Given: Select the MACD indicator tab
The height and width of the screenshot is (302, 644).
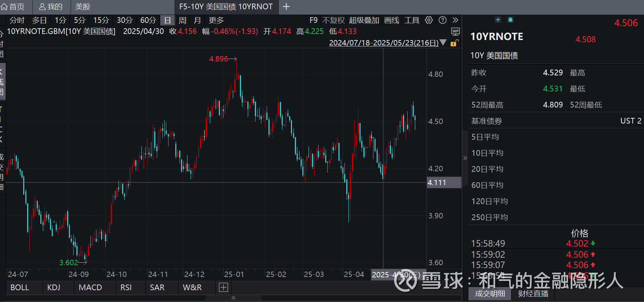Looking at the screenshot, I should click(90, 287).
